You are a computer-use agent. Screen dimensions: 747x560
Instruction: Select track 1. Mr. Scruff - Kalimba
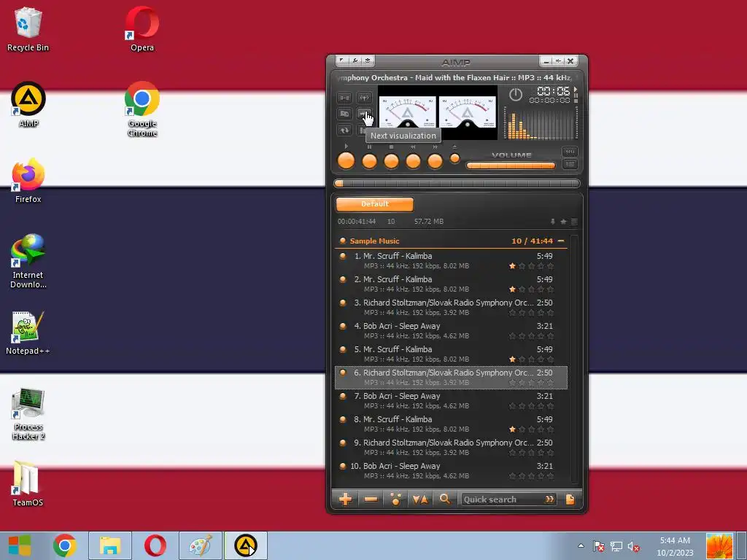pyautogui.click(x=451, y=260)
